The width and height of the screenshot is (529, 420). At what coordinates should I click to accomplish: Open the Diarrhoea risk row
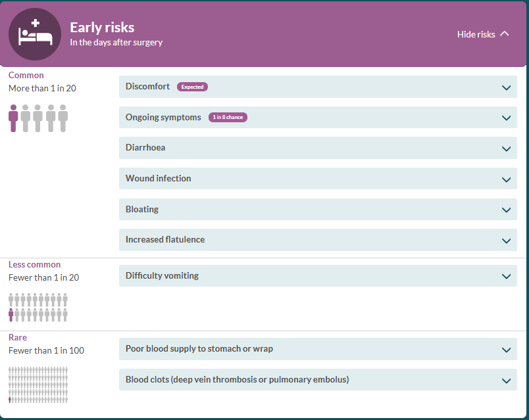pyautogui.click(x=318, y=148)
